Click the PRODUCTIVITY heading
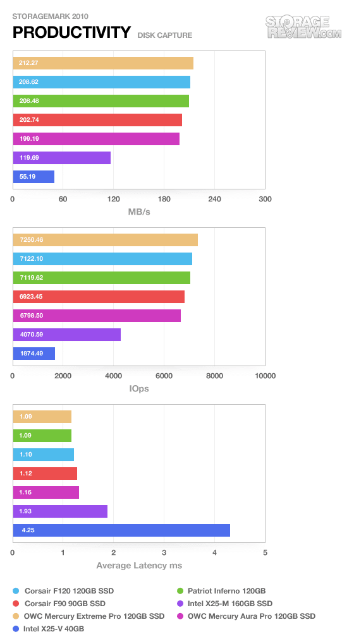Image resolution: width=354 pixels, height=644 pixels. (x=72, y=32)
